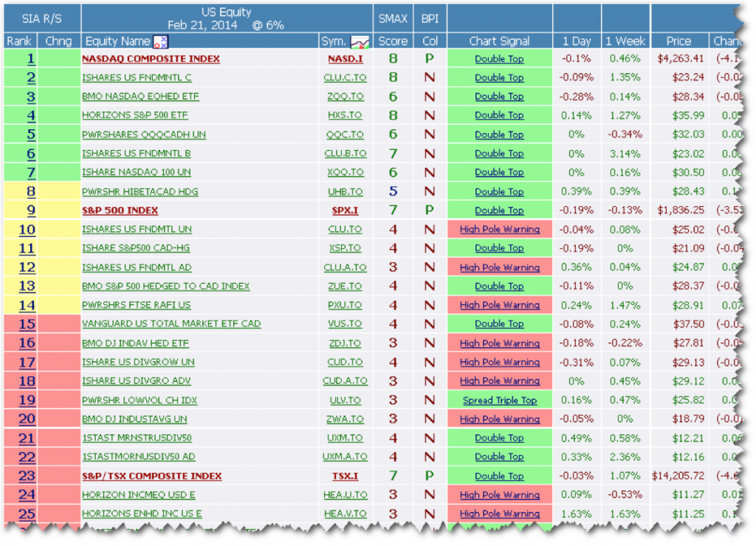Click rank number 1 link
The image size is (756, 546).
[x=31, y=58]
